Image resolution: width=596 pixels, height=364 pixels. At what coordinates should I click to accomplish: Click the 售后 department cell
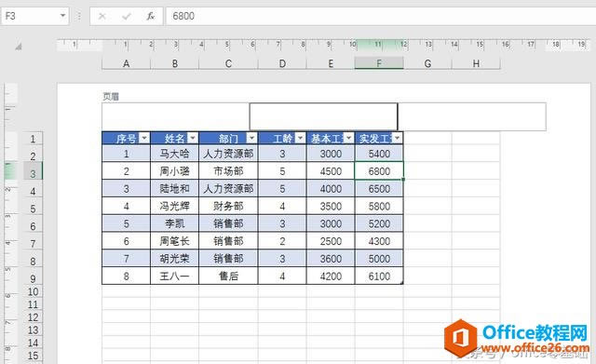point(228,276)
